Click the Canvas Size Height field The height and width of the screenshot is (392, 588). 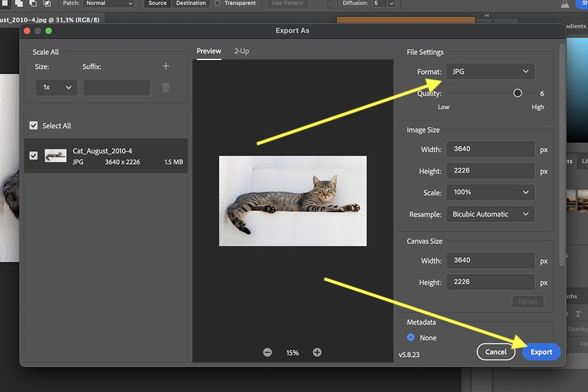(x=491, y=282)
